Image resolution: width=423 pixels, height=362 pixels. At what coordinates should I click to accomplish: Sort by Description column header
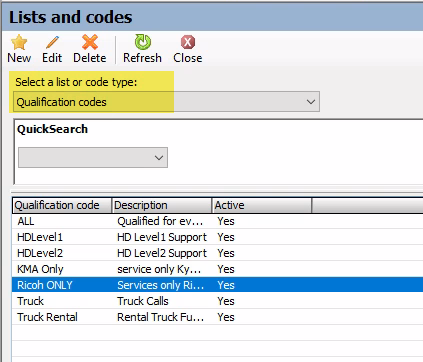162,205
